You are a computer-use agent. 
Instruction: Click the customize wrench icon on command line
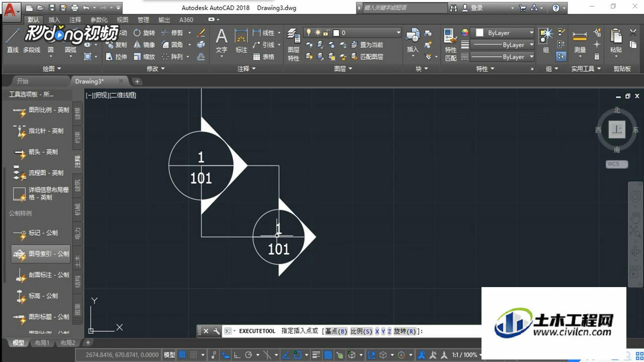[x=216, y=331]
